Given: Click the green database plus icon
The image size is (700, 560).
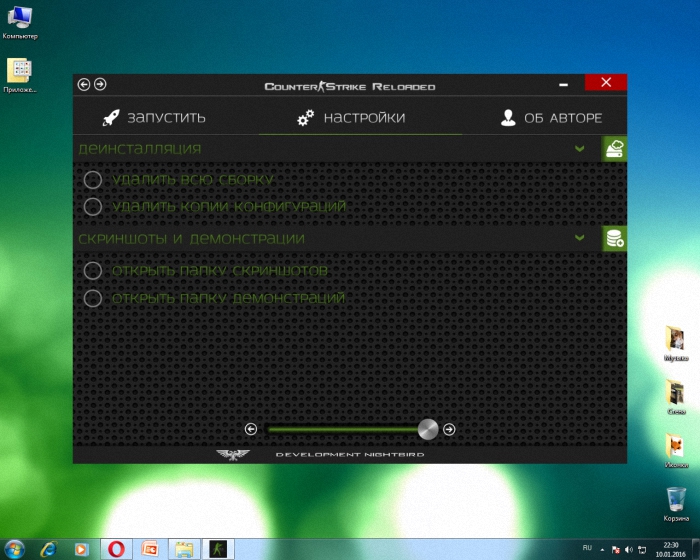Looking at the screenshot, I should coord(614,238).
